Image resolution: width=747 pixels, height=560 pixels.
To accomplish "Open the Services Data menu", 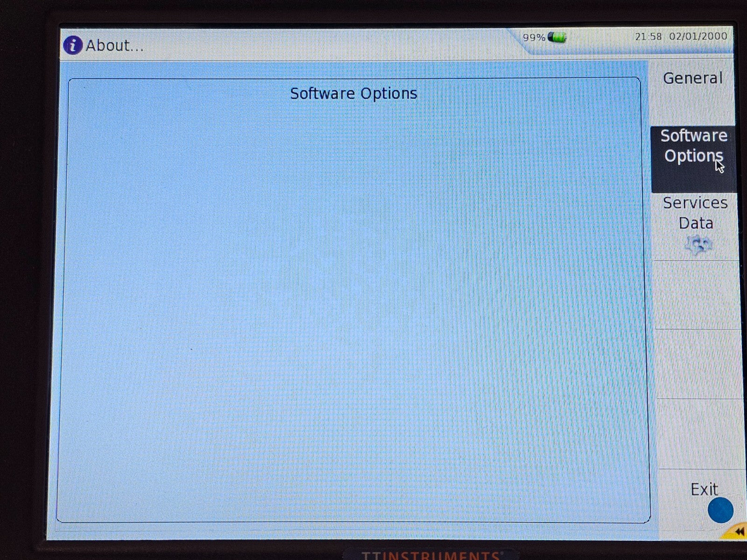I will pos(695,213).
